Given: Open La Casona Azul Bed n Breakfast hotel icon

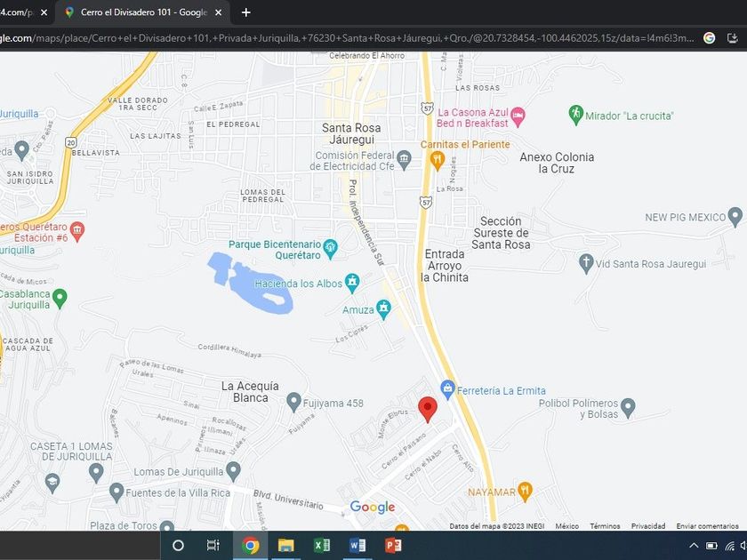Looking at the screenshot, I should point(518,116).
